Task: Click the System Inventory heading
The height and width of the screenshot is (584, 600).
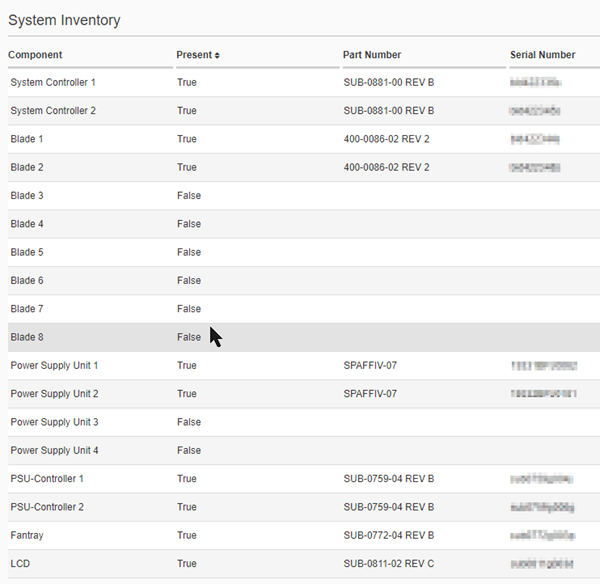Action: click(x=65, y=19)
